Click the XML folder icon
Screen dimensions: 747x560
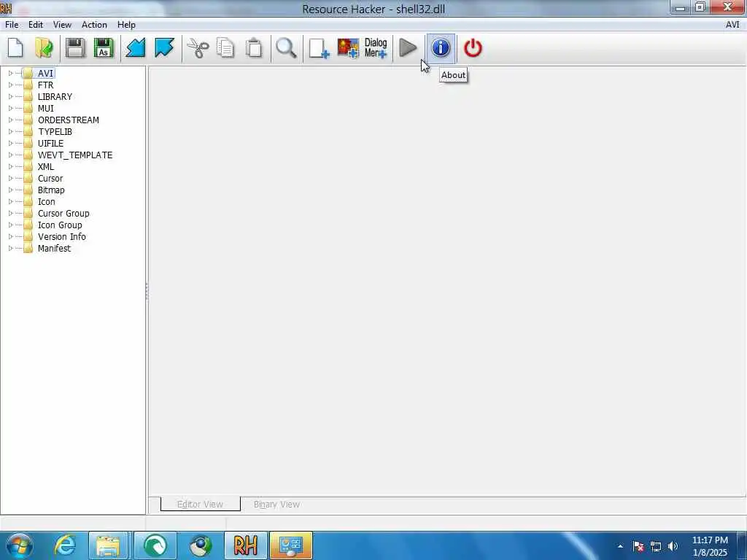[x=28, y=167]
